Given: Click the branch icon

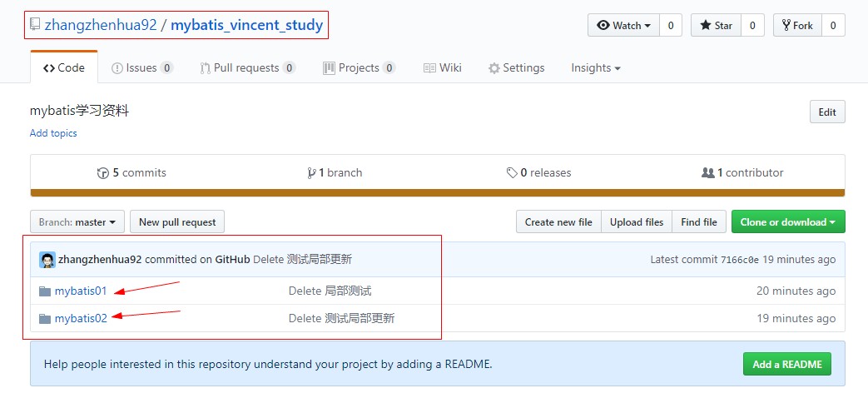Looking at the screenshot, I should click(311, 173).
